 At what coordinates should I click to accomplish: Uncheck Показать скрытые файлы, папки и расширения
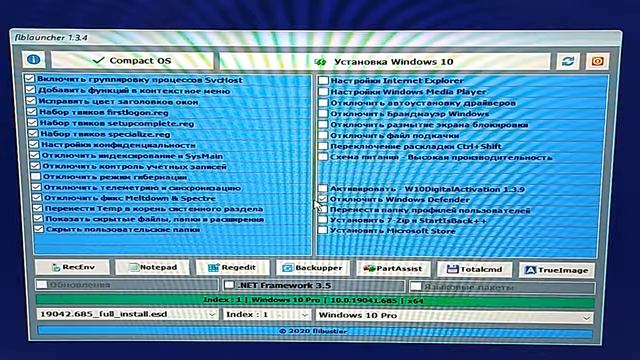pyautogui.click(x=38, y=218)
